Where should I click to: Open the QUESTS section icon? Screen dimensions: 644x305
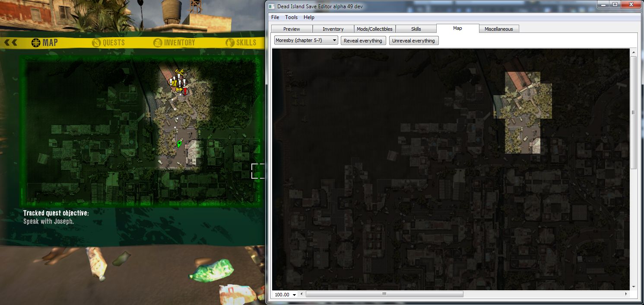coord(97,43)
